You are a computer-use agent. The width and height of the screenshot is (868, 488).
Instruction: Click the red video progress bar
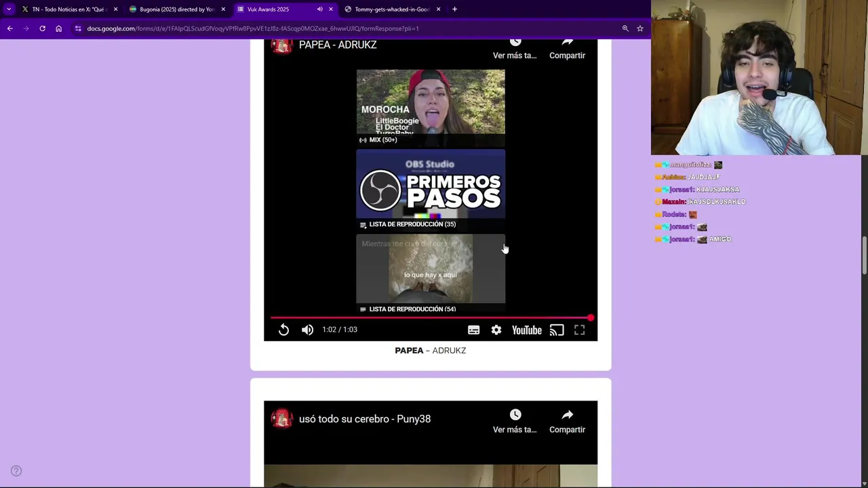click(431, 317)
